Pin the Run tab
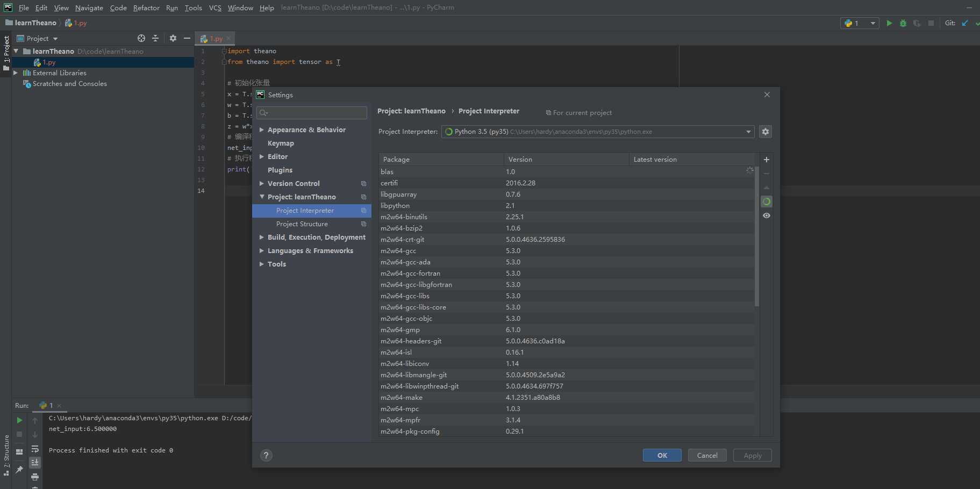980x489 pixels. pyautogui.click(x=19, y=470)
